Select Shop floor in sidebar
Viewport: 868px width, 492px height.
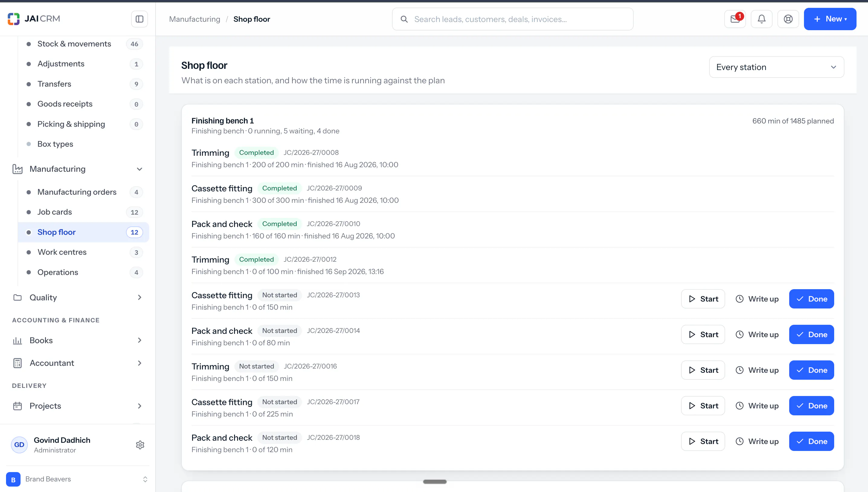coord(83,232)
